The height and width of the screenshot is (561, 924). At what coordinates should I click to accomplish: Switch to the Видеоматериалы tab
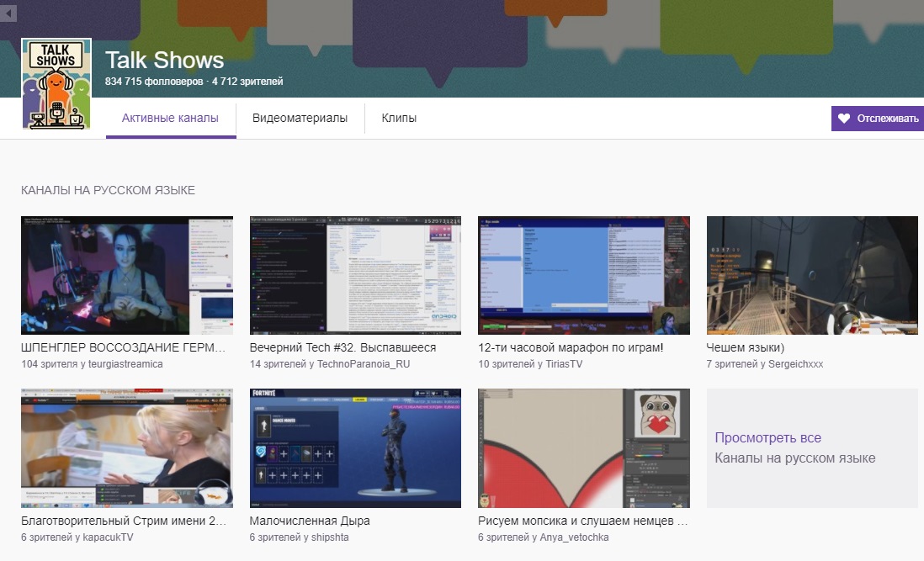[x=300, y=119]
